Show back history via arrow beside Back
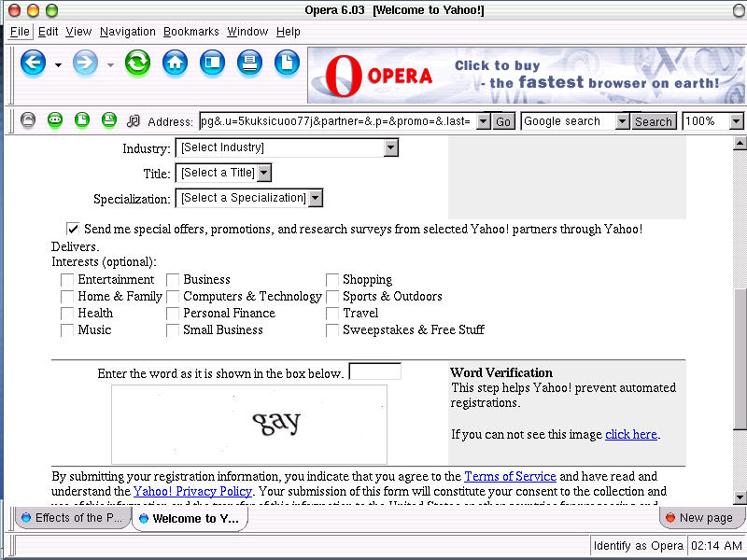The height and width of the screenshot is (560, 747). click(x=58, y=64)
